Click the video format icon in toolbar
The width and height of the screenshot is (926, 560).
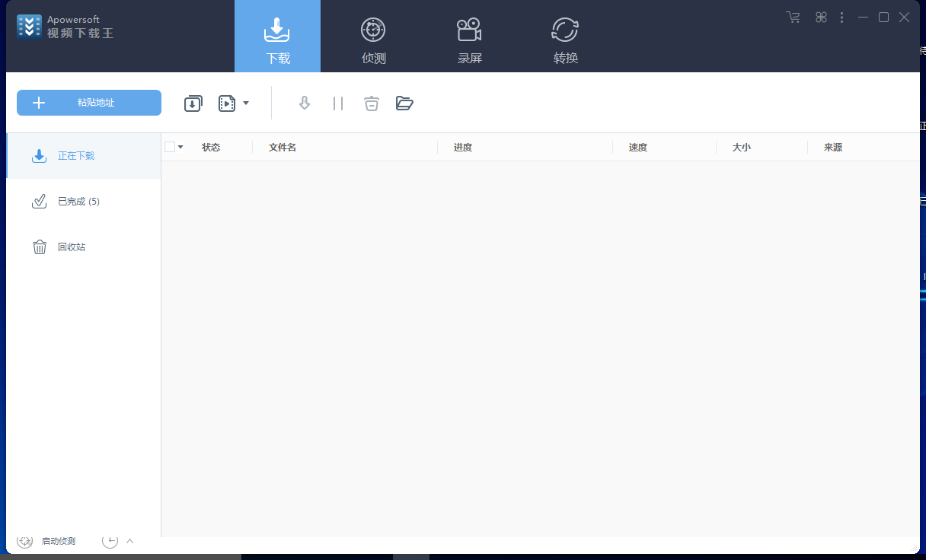[227, 103]
